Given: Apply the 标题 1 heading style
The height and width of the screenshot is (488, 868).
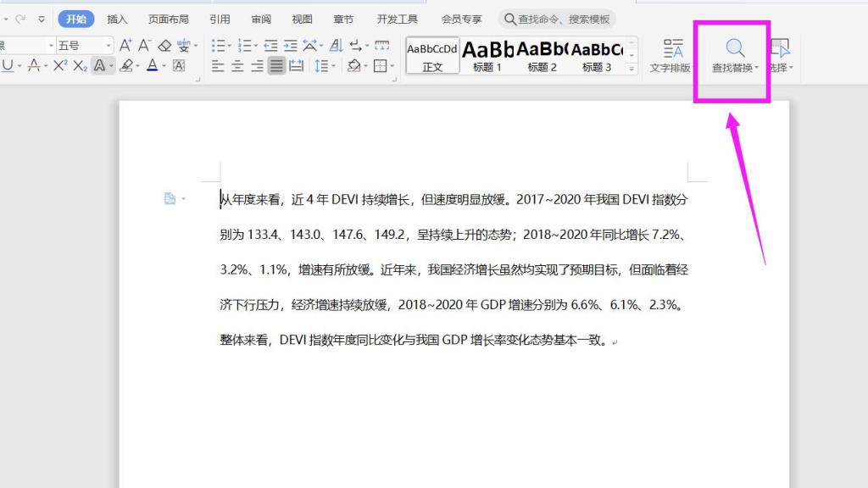Looking at the screenshot, I should point(487,55).
